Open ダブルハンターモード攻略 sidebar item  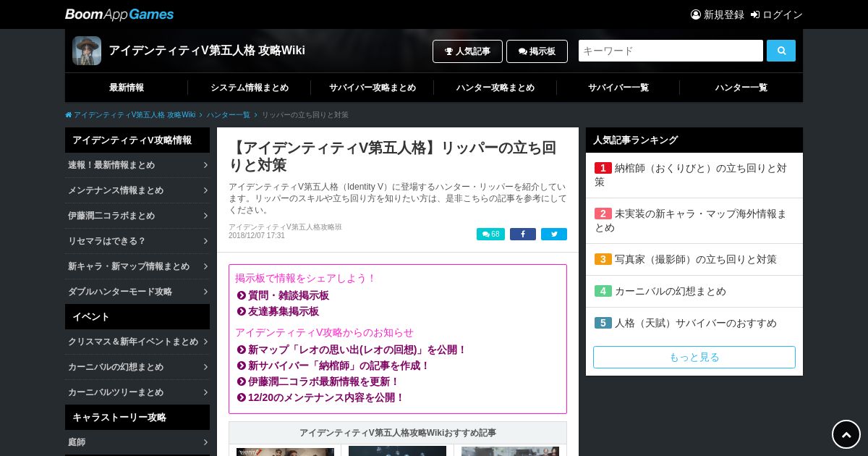pyautogui.click(x=137, y=292)
